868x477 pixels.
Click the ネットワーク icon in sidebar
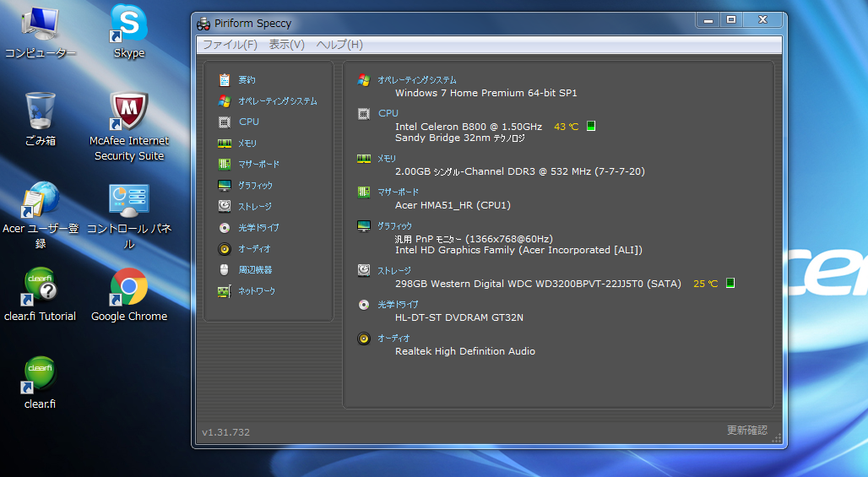tap(225, 291)
